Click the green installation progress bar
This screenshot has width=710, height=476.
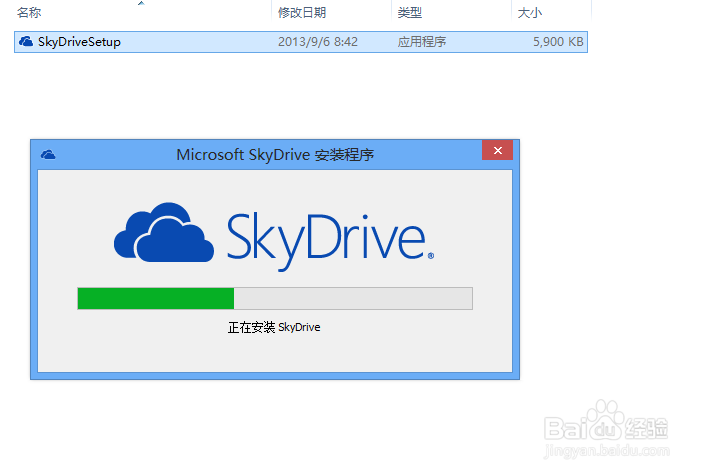click(275, 298)
